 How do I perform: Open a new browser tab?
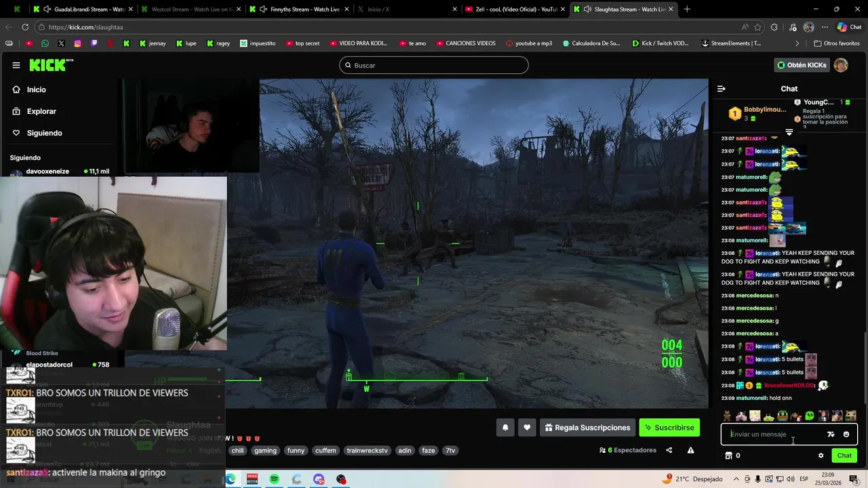[687, 9]
